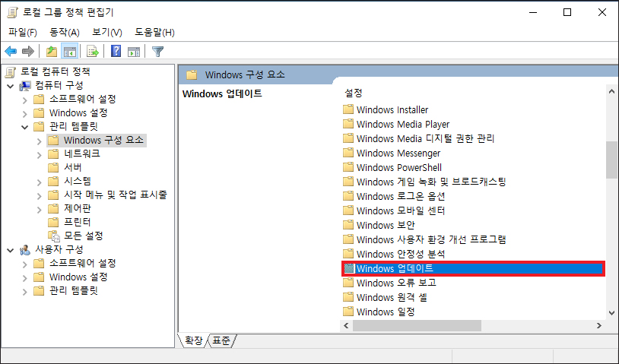
Task: Select the 프린터 folder in tree
Action: point(78,222)
